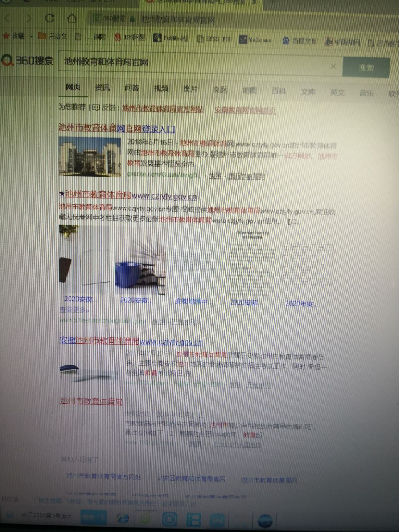Image resolution: width=399 pixels, height=532 pixels.
Task: Open the circular K taskbar app icon
Action: [170, 519]
